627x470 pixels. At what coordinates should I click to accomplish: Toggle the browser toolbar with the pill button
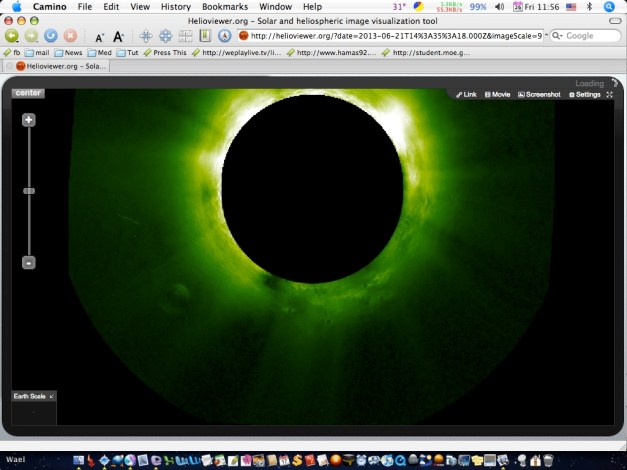[x=615, y=21]
